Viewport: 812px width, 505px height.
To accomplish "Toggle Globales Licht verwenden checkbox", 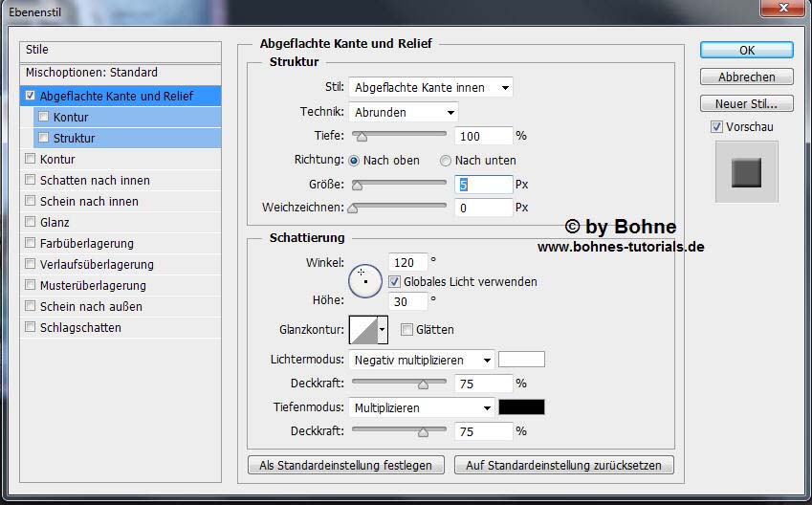I will pos(394,282).
